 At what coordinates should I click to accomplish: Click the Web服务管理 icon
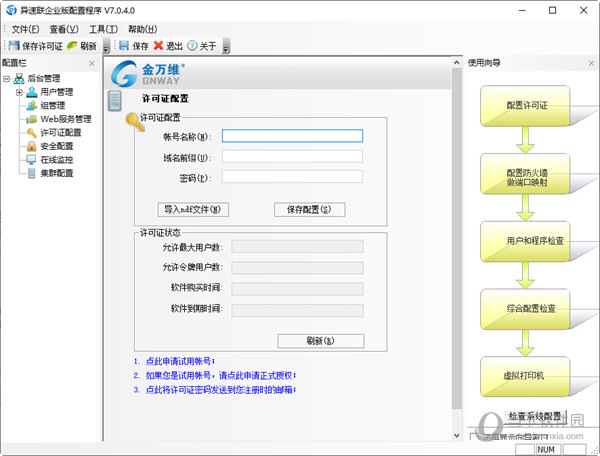pos(31,119)
